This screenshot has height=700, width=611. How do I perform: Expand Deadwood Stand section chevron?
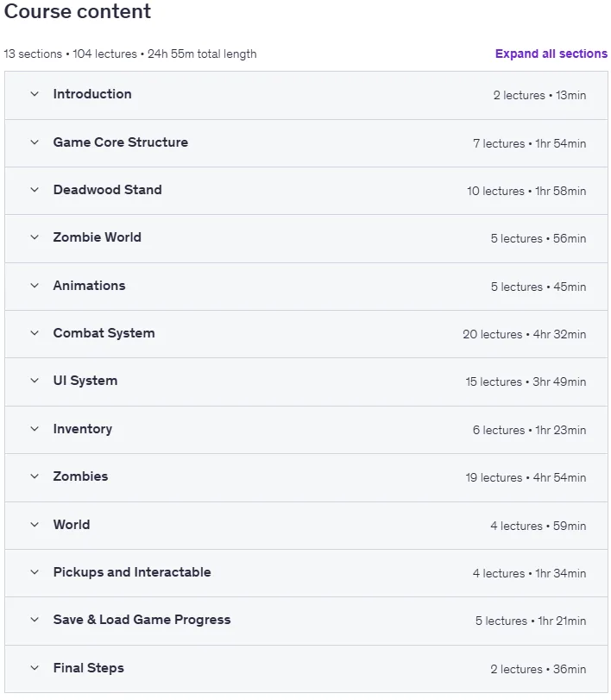[x=35, y=190]
